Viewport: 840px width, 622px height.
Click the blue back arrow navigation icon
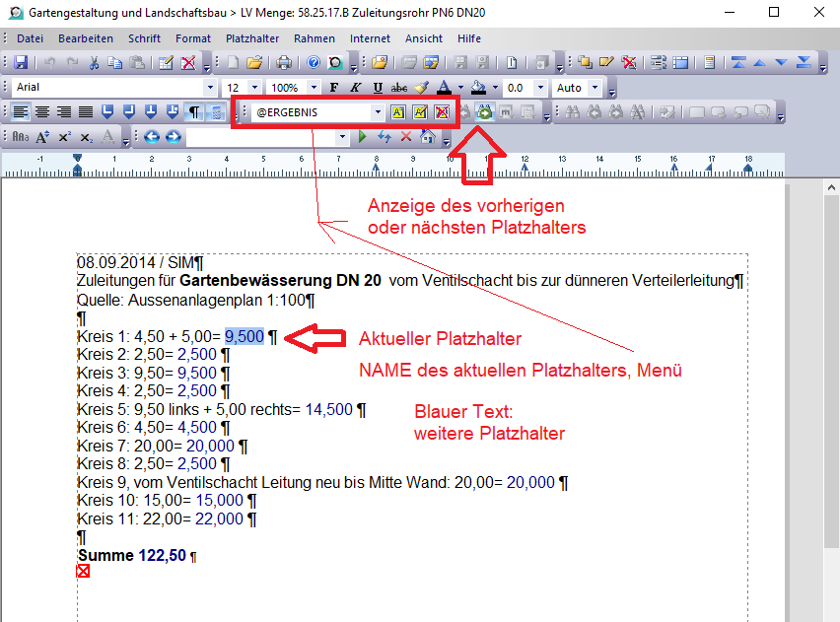[x=152, y=137]
